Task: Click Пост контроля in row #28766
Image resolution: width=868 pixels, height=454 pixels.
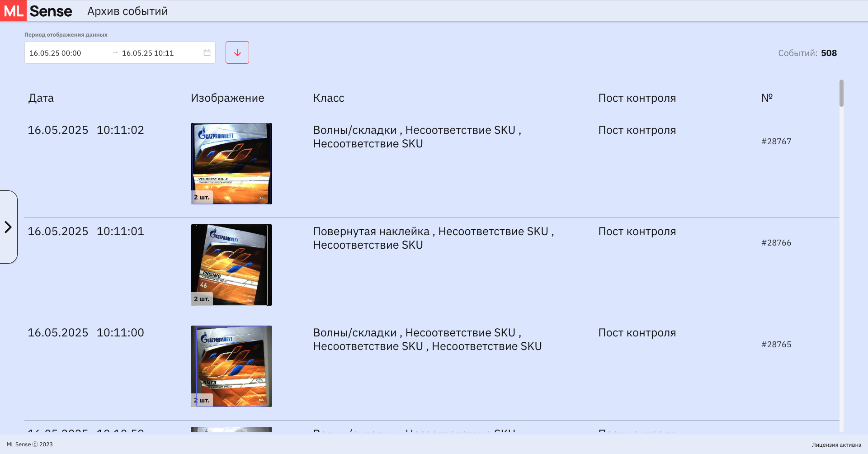Action: [637, 232]
